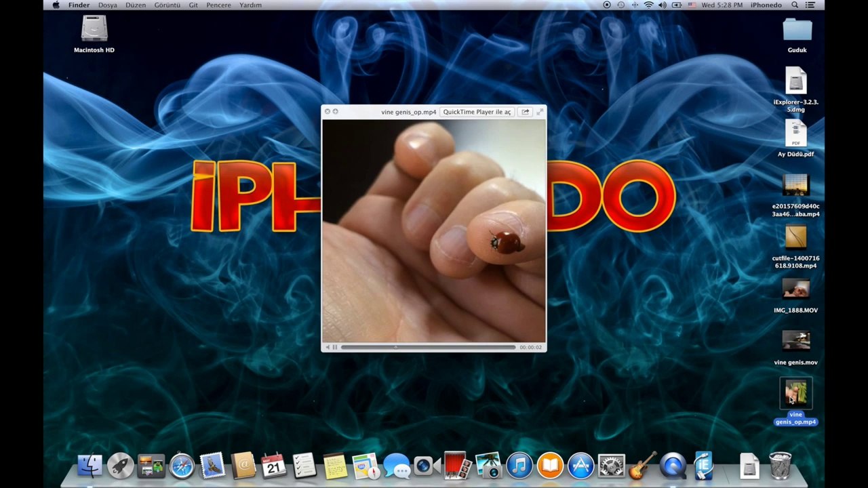Select vine genis_op.mp4 thumbnail on desktop

796,393
